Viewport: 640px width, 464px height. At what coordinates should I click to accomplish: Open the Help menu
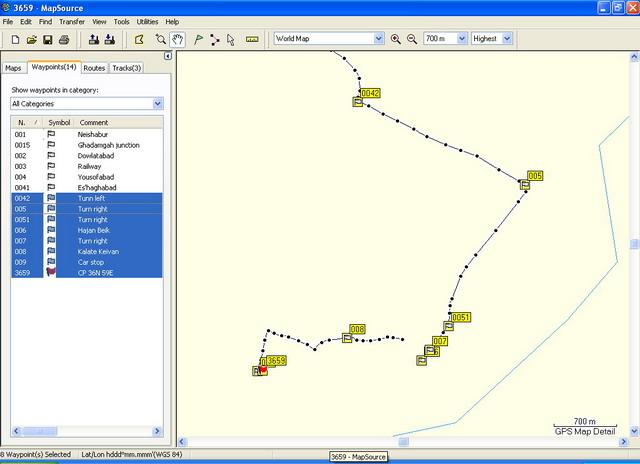point(172,22)
